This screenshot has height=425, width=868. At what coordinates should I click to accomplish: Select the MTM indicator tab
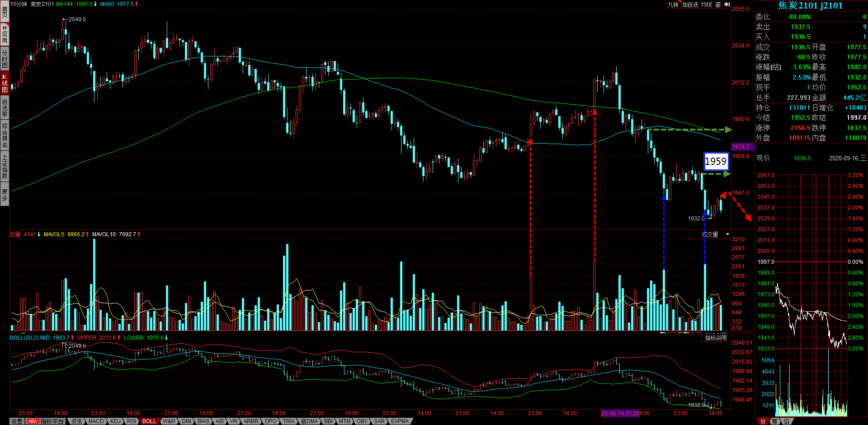344,421
